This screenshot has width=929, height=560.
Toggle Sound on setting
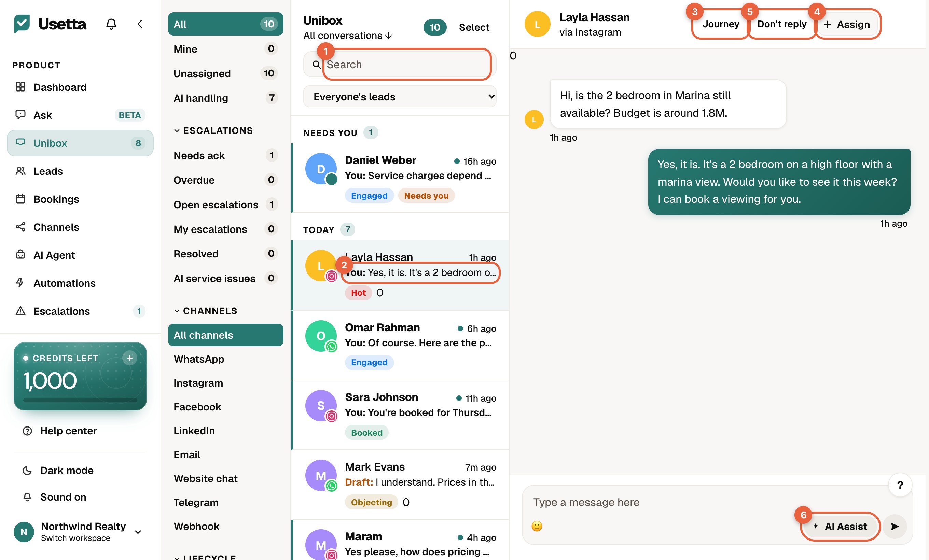[80, 497]
